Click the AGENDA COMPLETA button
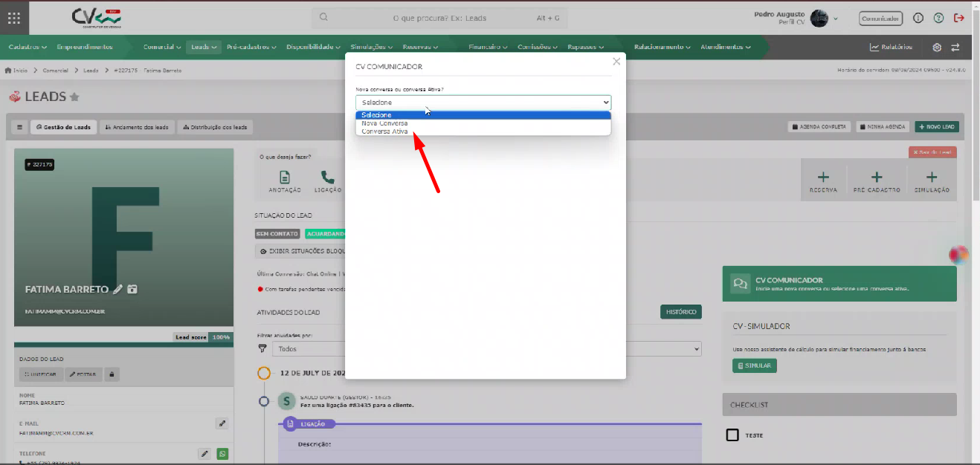The width and height of the screenshot is (980, 465). (820, 127)
